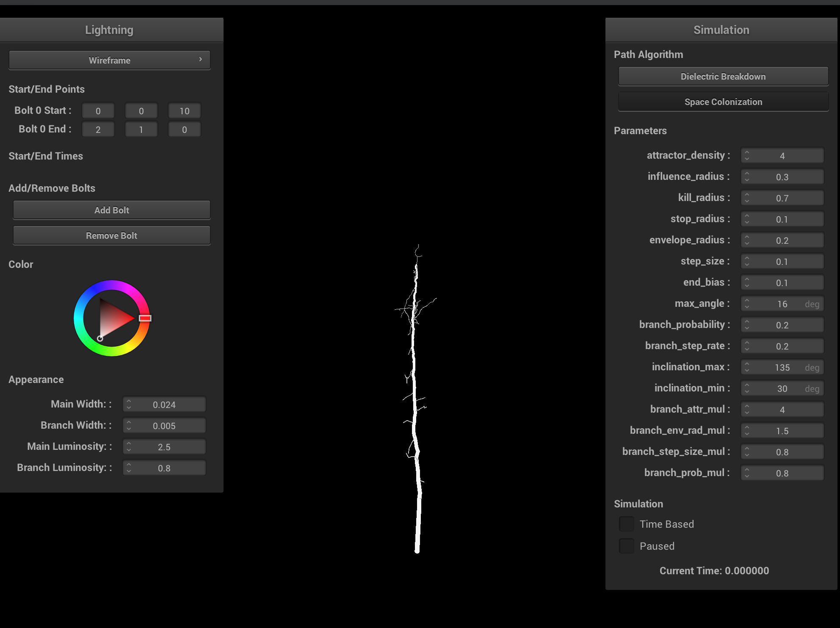
Task: Click the Branch Luminosity stepper arrows
Action: click(x=129, y=468)
